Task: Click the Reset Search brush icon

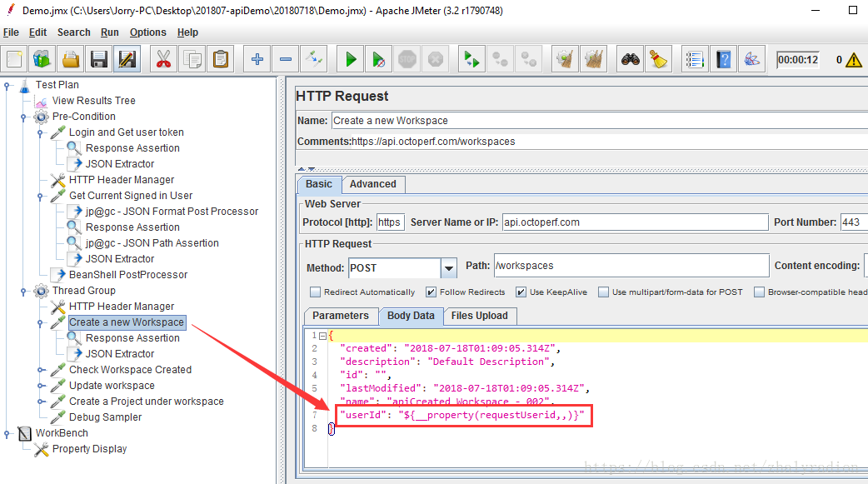Action: pos(659,59)
